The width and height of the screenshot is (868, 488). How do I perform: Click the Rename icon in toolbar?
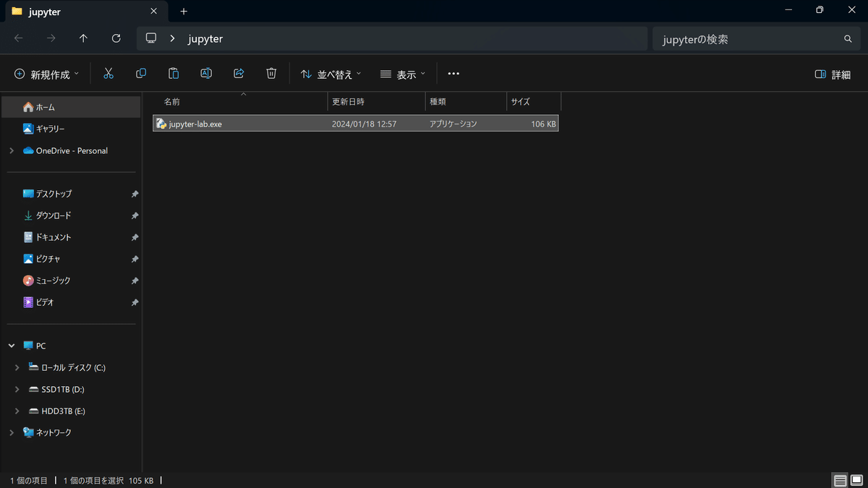206,74
